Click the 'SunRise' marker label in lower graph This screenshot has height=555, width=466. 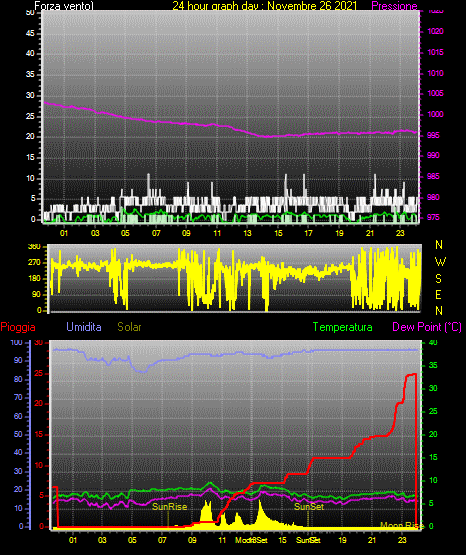(x=169, y=507)
